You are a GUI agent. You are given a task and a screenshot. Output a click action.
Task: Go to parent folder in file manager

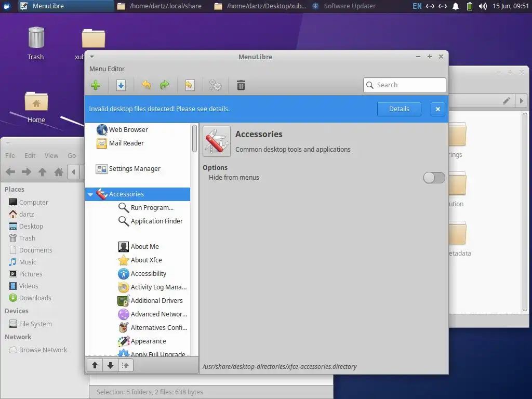coord(42,172)
